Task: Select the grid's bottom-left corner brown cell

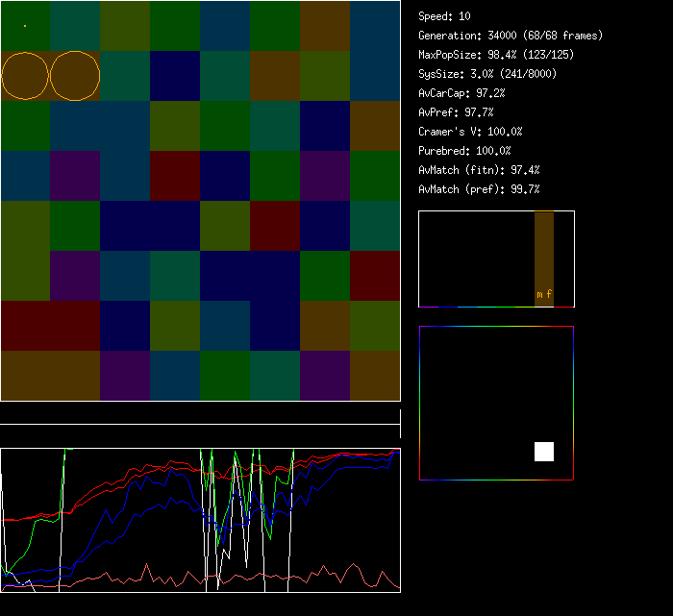Action: point(25,376)
